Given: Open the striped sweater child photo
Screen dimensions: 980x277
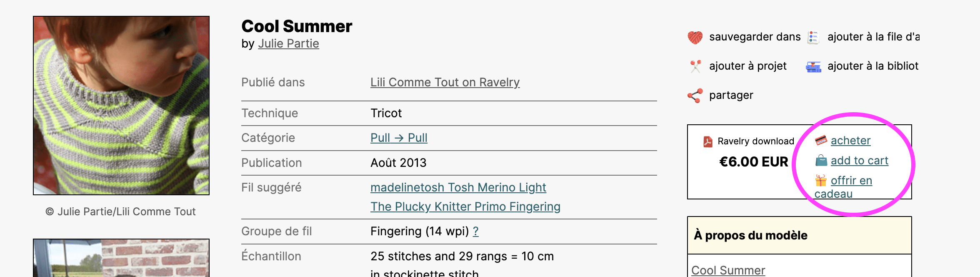Looking at the screenshot, I should point(121,106).
